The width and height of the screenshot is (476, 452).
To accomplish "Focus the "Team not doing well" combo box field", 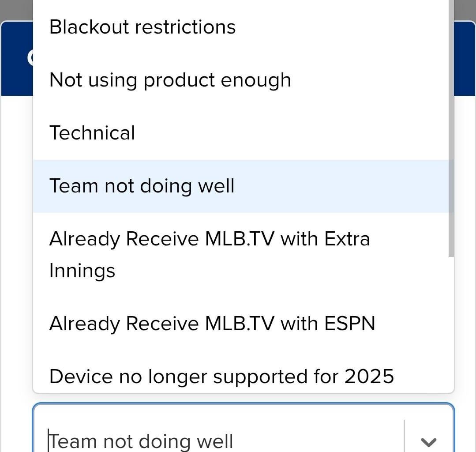I will (x=221, y=441).
